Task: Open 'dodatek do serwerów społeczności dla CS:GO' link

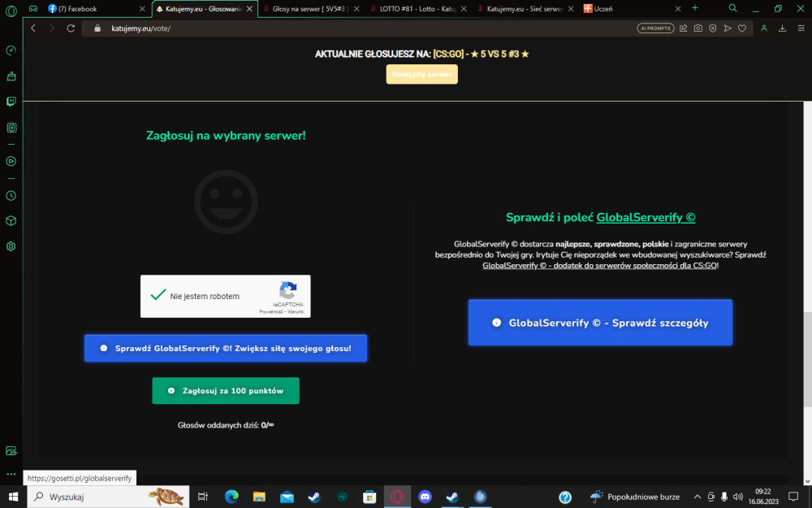Action: 600,266
